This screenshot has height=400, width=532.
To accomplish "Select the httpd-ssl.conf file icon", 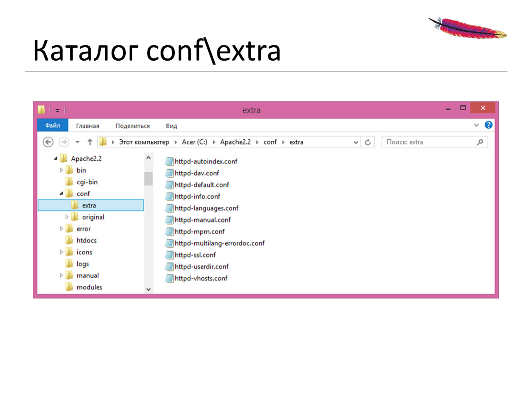I will click(x=170, y=255).
